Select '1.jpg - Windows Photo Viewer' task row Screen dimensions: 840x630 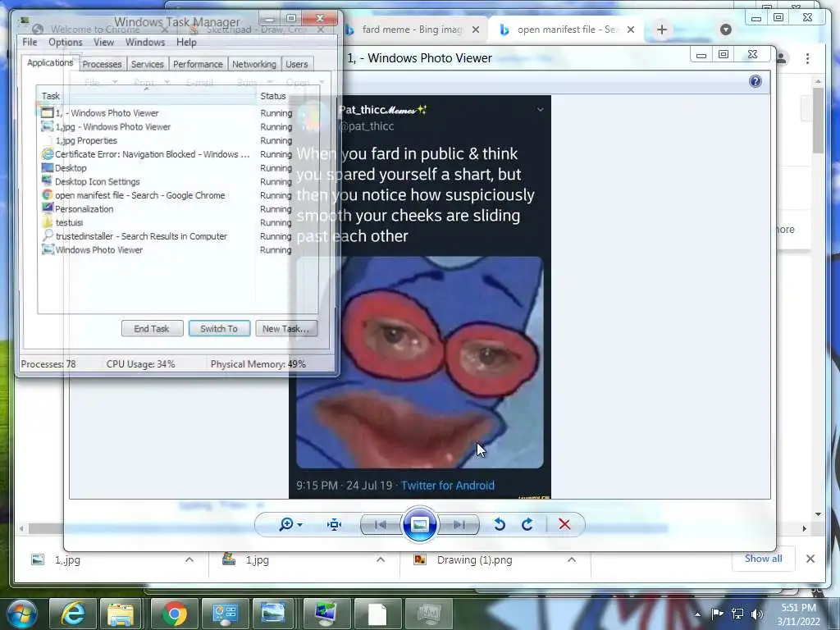tap(167, 127)
